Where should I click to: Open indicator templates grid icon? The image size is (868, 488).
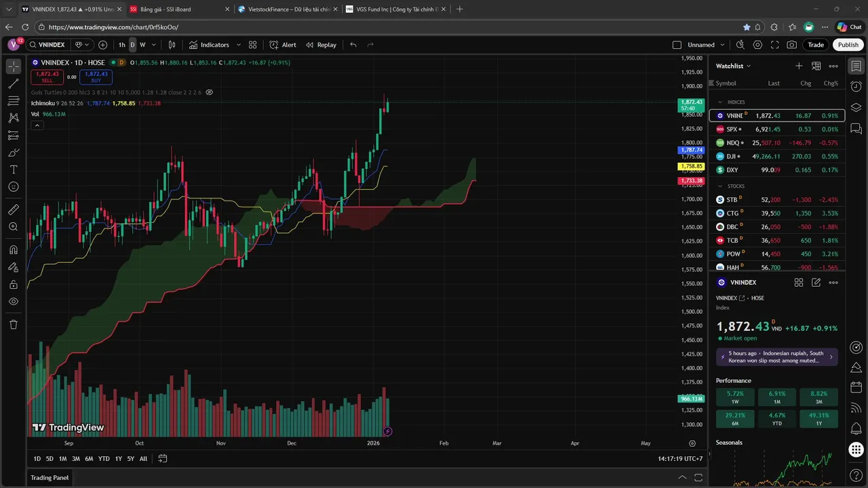point(252,45)
